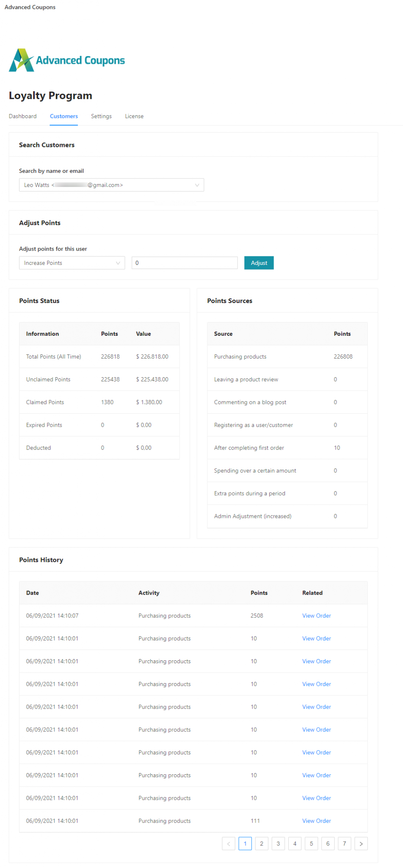Image resolution: width=403 pixels, height=868 pixels.
Task: Click the previous page arrow in pagination
Action: pyautogui.click(x=229, y=843)
